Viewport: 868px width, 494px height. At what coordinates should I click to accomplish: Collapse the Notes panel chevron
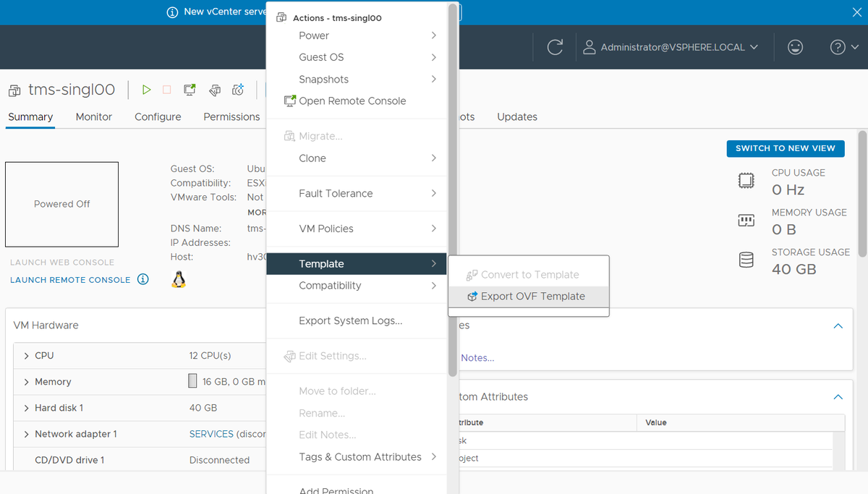coord(838,326)
